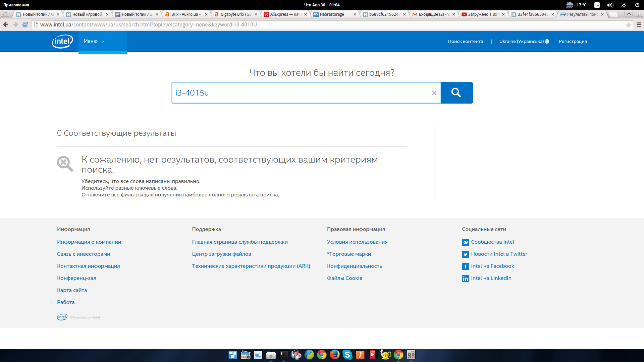Click the blue magnifier search button
Screen dimensions: 644x362
[457, 93]
